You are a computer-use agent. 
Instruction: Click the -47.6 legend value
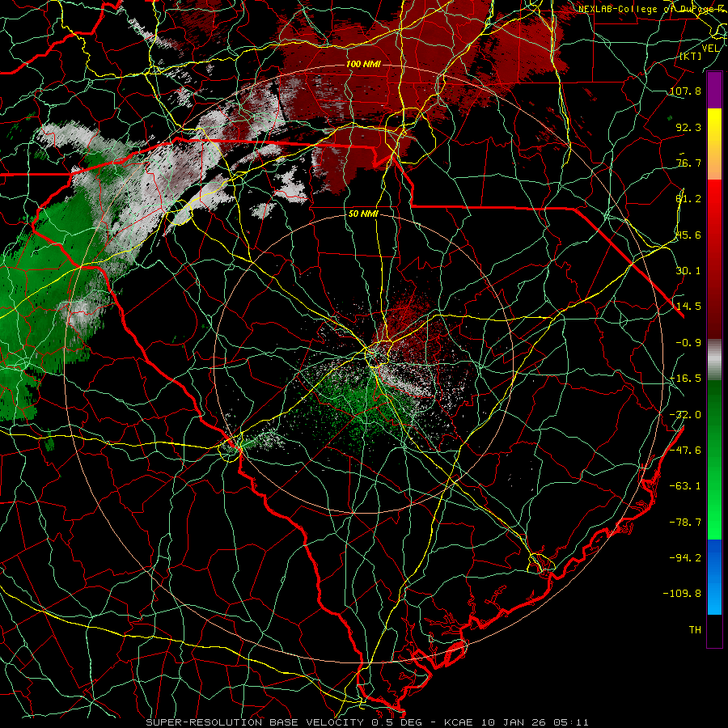(x=685, y=451)
